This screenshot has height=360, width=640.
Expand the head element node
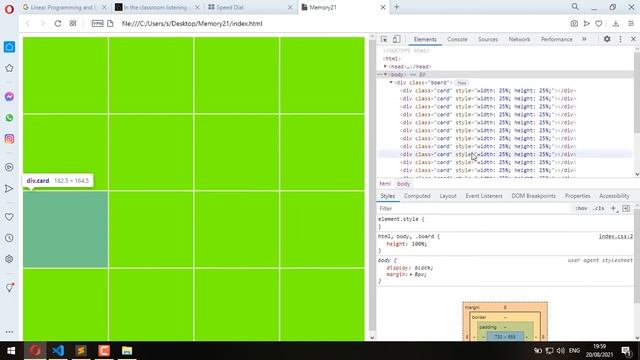385,67
